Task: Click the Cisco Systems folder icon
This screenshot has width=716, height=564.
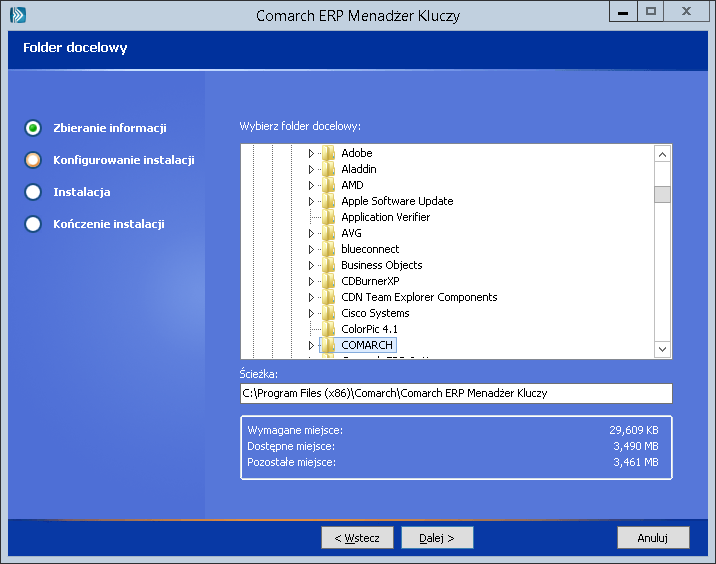Action: tap(328, 313)
